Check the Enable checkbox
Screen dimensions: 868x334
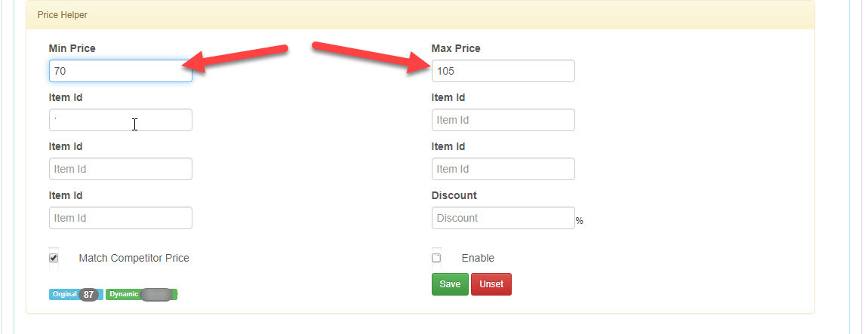coord(436,258)
